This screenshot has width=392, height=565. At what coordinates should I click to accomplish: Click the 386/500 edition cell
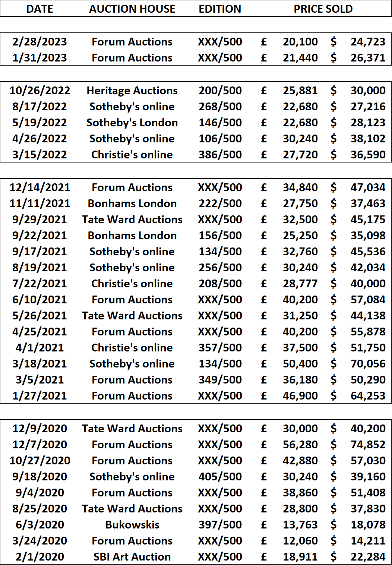coord(220,155)
